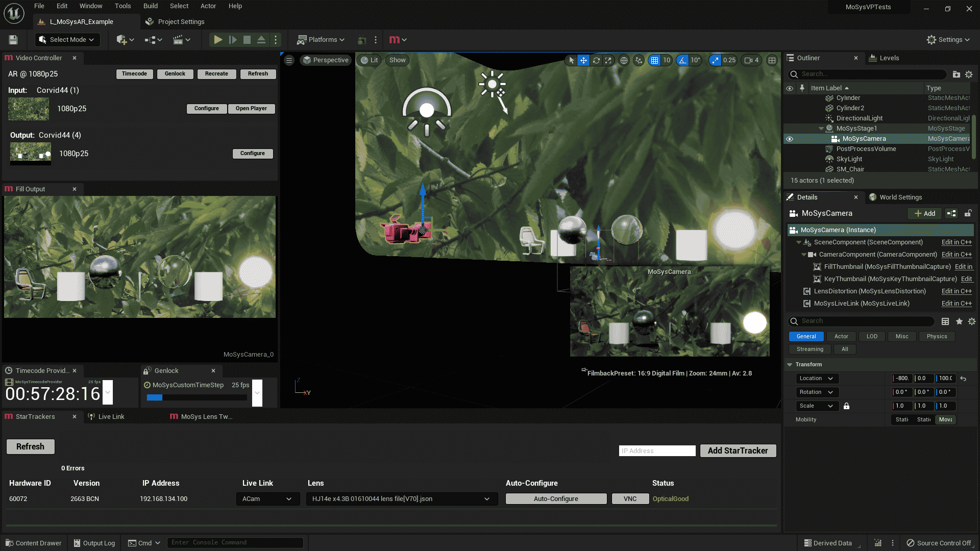The image size is (980, 551).
Task: Open the File menu
Action: point(39,6)
